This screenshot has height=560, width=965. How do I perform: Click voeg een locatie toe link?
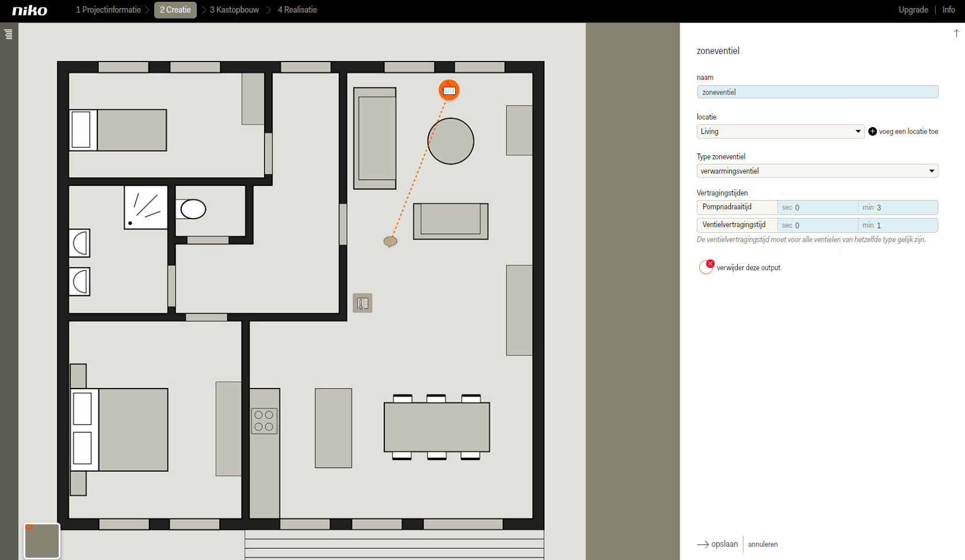click(908, 132)
